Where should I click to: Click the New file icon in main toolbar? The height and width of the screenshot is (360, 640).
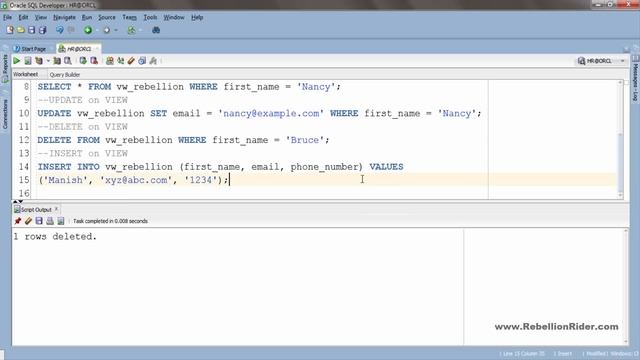pos(10,30)
